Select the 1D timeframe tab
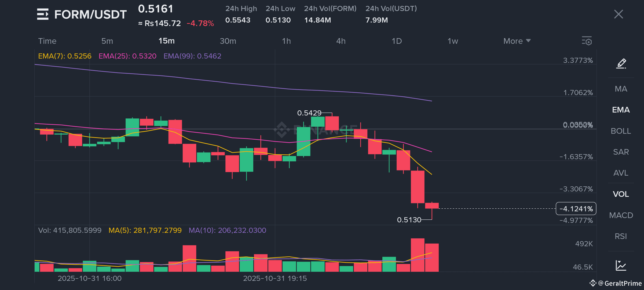The height and width of the screenshot is (290, 644). (397, 41)
